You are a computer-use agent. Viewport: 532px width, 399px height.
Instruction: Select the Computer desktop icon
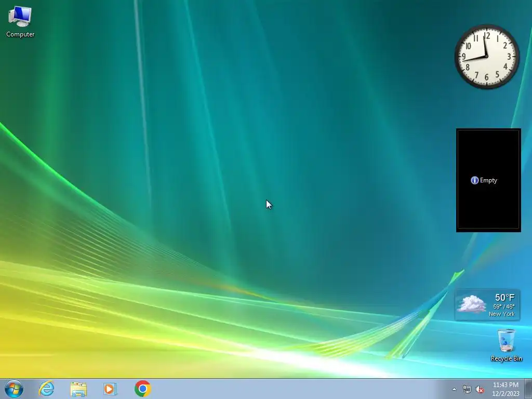tap(20, 22)
